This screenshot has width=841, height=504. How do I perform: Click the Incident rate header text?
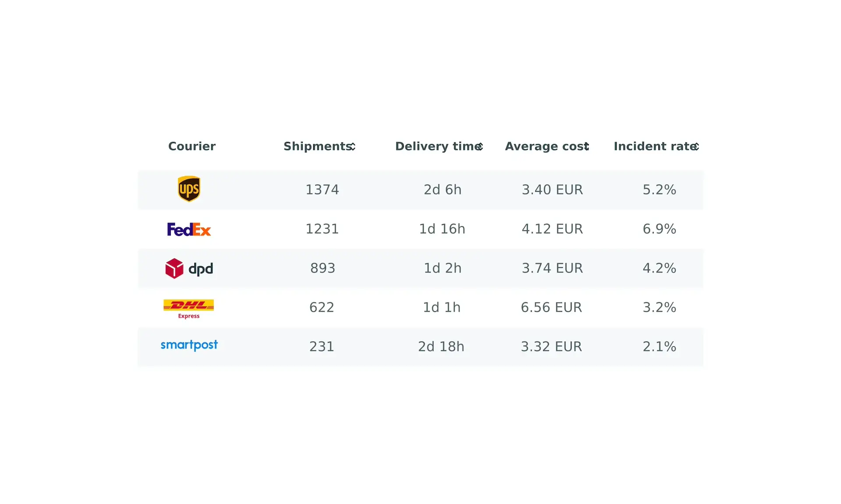pos(654,146)
